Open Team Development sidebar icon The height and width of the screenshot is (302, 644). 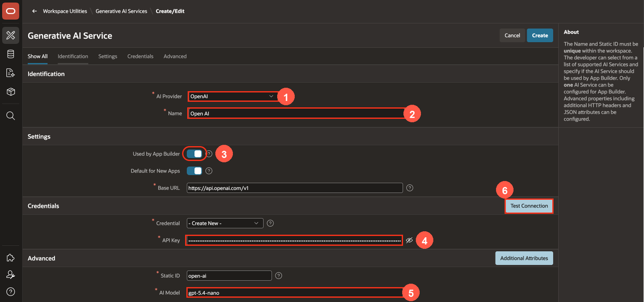[x=11, y=73]
